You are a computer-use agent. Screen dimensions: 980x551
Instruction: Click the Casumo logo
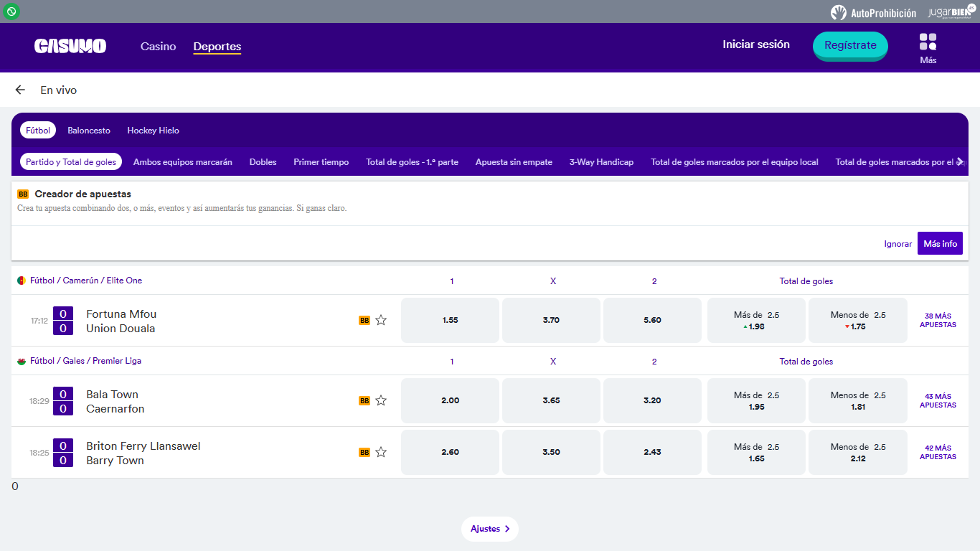[x=70, y=46]
